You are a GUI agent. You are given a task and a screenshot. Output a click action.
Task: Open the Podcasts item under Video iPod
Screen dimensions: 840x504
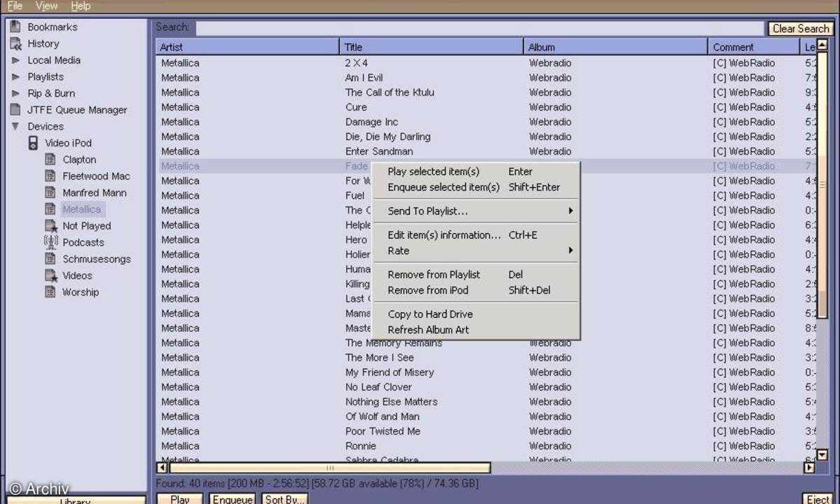pyautogui.click(x=83, y=242)
